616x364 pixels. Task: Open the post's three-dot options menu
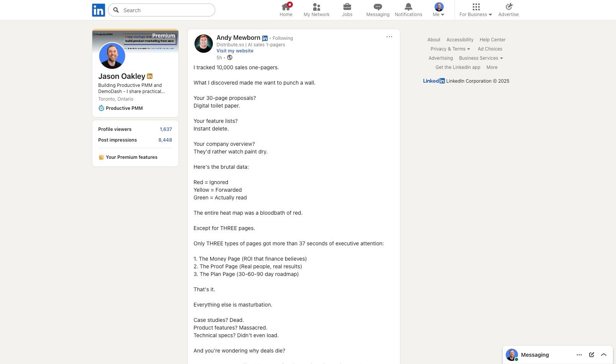[389, 37]
